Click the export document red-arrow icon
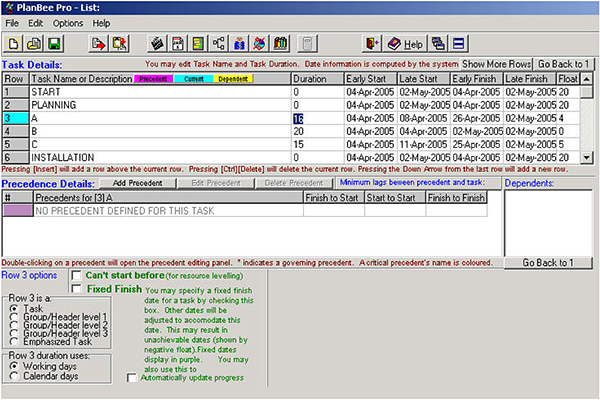600x400 pixels. [x=99, y=44]
